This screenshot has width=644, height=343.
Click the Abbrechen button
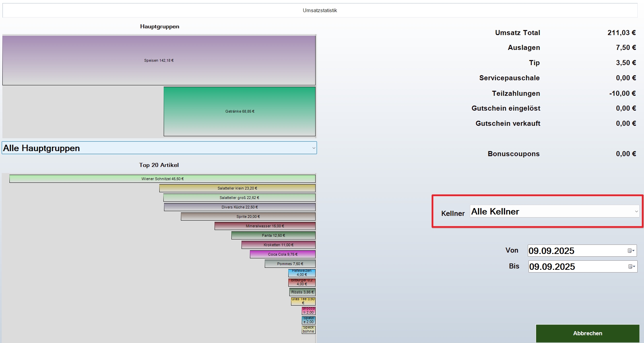pos(587,333)
